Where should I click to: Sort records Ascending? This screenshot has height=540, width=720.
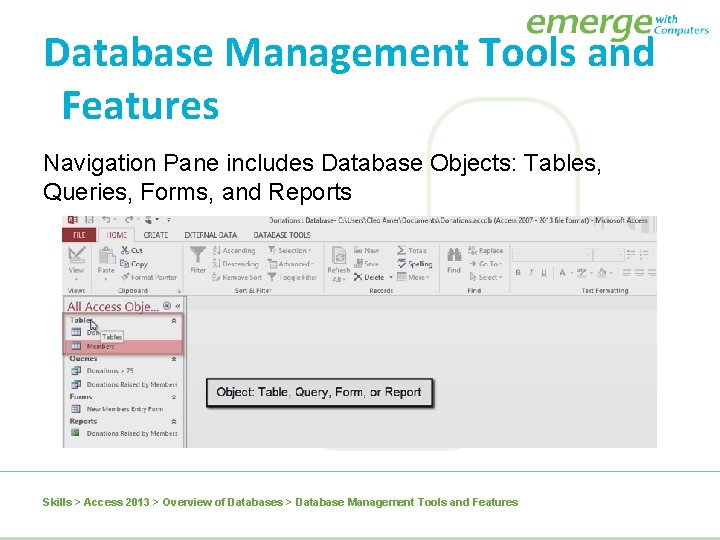[x=234, y=250]
